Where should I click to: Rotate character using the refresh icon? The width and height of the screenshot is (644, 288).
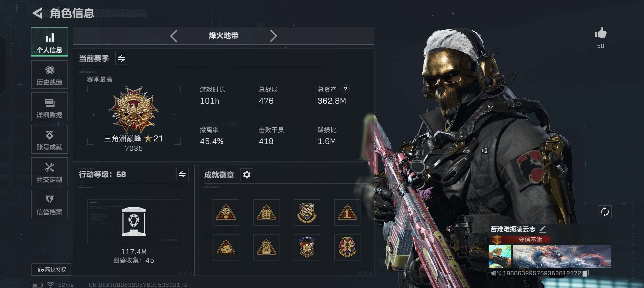605,212
